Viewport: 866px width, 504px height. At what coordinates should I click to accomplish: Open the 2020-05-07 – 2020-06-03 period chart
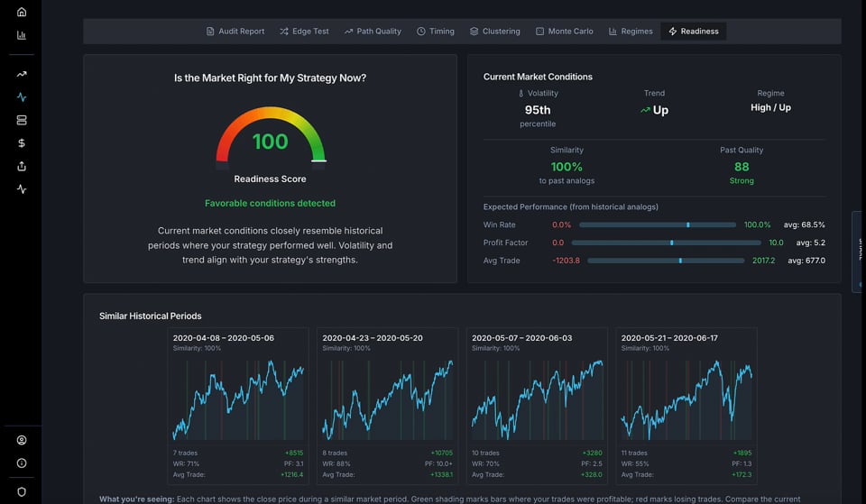pyautogui.click(x=537, y=400)
